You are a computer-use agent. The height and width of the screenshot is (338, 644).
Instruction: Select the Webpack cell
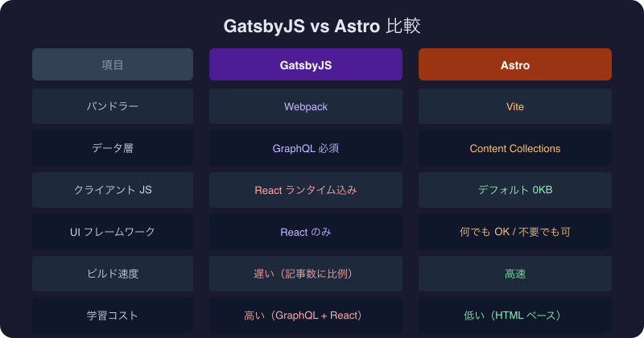306,106
